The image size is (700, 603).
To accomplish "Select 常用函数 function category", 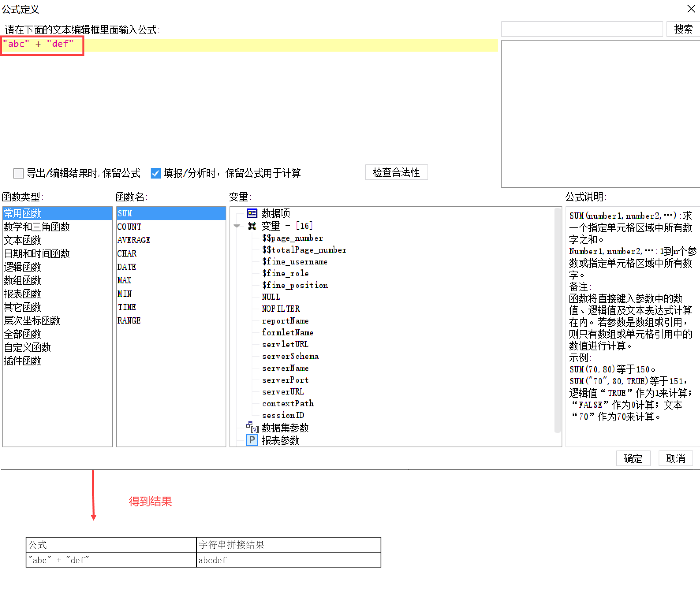I will (x=58, y=214).
